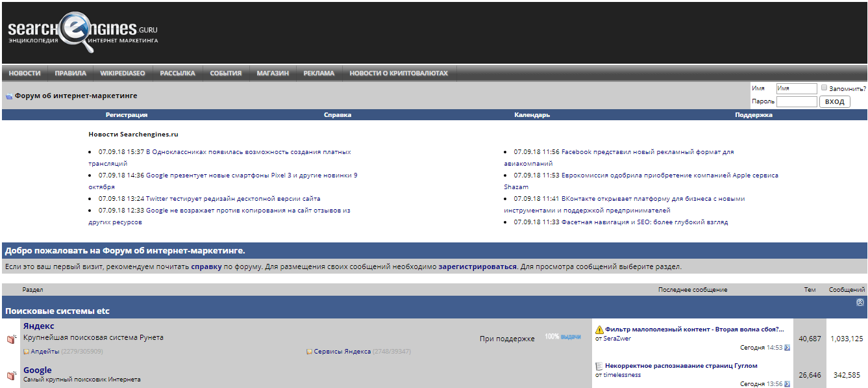Image resolution: width=868 pixels, height=388 pixels.
Task: Open news about Одноклассники платных трансляций
Action: (219, 157)
